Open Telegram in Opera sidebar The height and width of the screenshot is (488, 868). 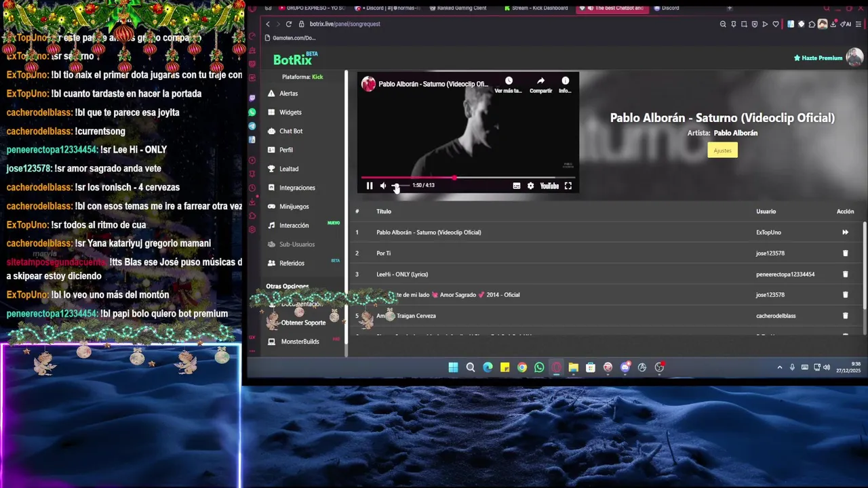[252, 126]
